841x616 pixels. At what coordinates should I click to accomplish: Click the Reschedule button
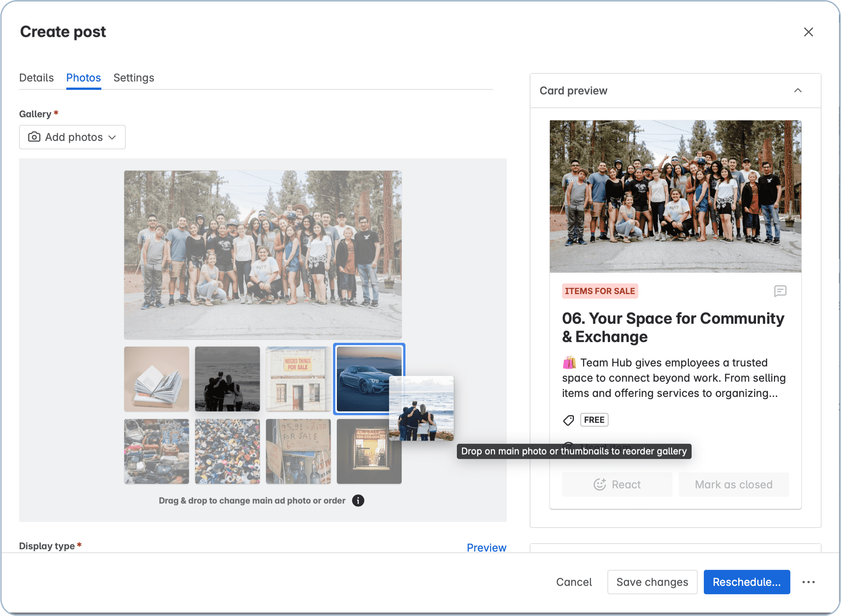click(746, 582)
